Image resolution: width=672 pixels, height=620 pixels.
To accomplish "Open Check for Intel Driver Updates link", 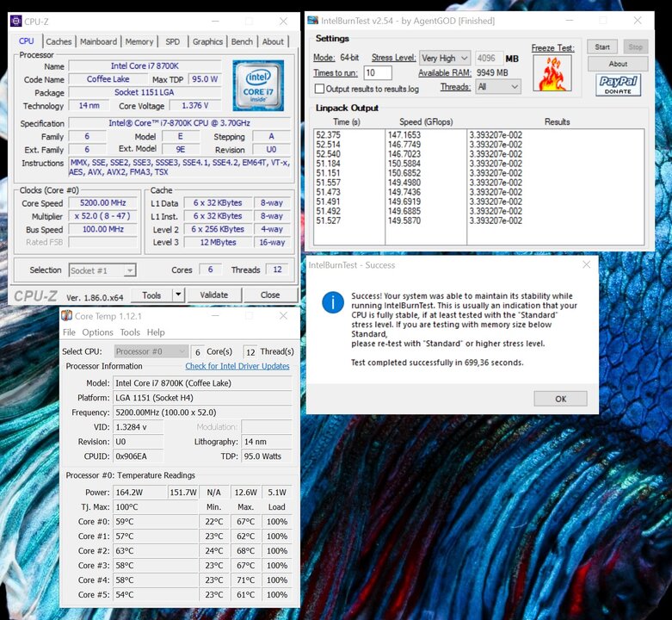I will tap(237, 366).
